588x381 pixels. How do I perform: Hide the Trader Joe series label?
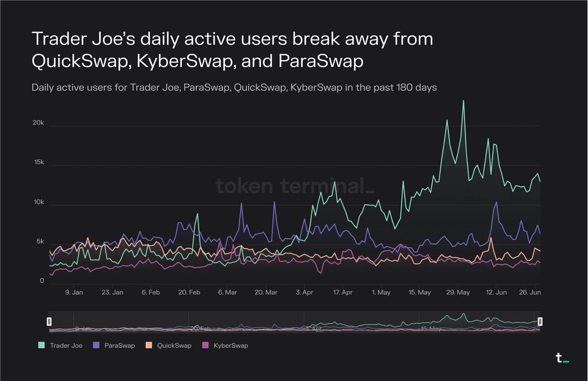(x=66, y=346)
